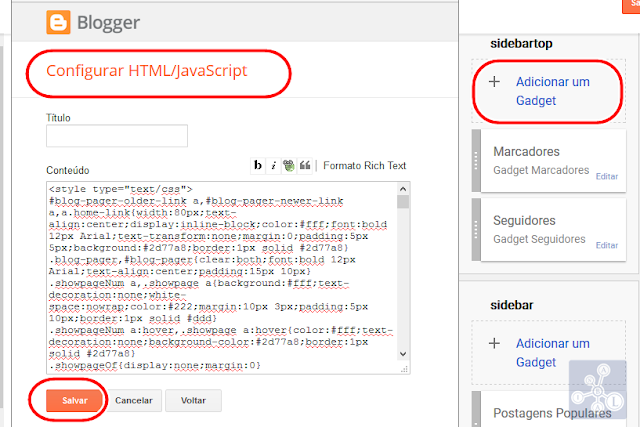Click the sidebartop section label
The image size is (640, 427).
(521, 43)
